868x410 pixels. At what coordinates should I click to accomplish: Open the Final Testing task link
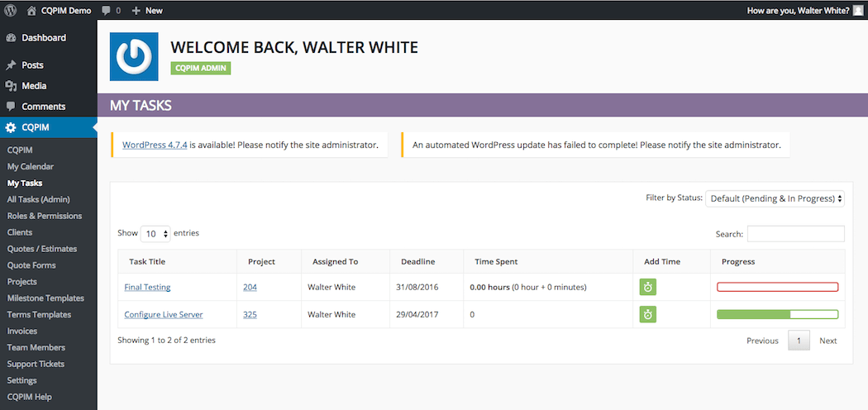click(x=147, y=288)
